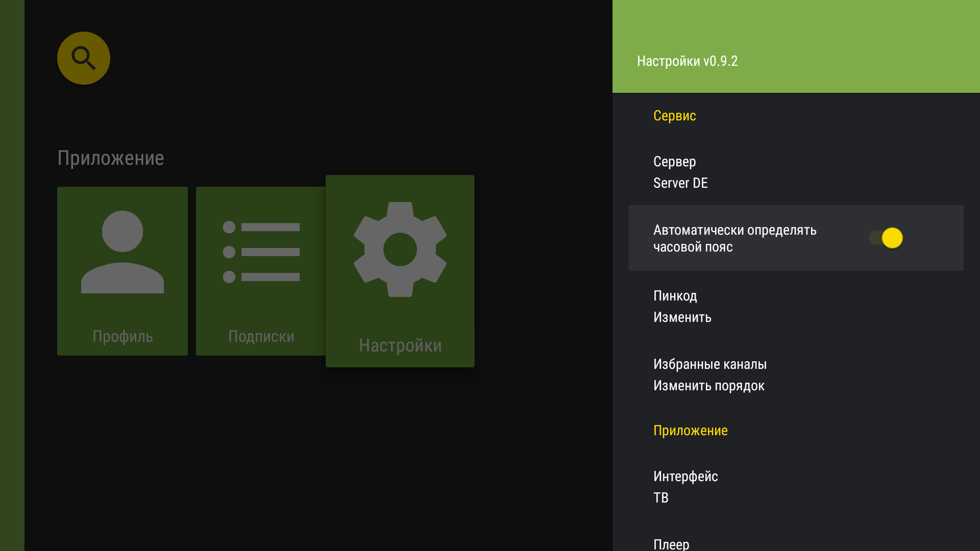Viewport: 980px width, 551px height.
Task: Open the Интерфейс ТВ setting
Action: (796, 487)
